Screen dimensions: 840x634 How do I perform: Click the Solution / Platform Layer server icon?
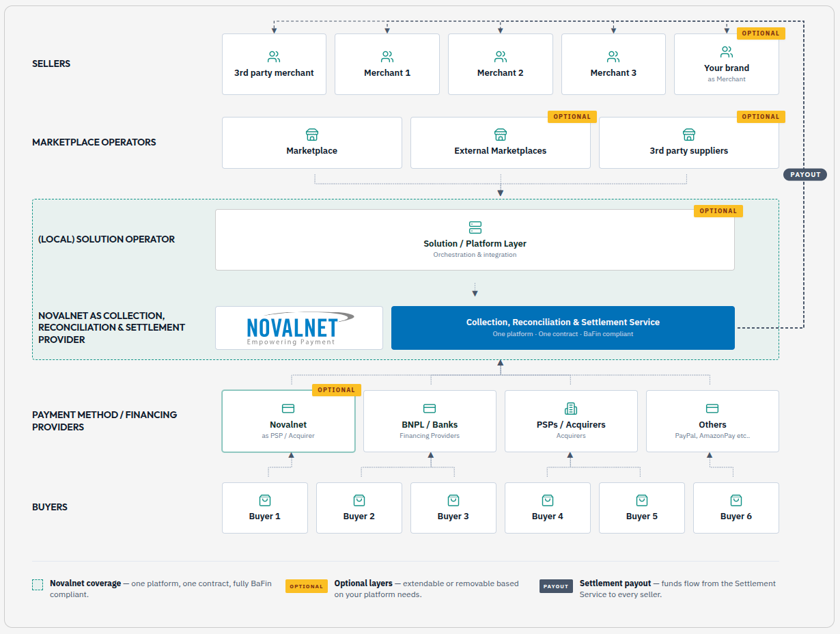(x=475, y=228)
